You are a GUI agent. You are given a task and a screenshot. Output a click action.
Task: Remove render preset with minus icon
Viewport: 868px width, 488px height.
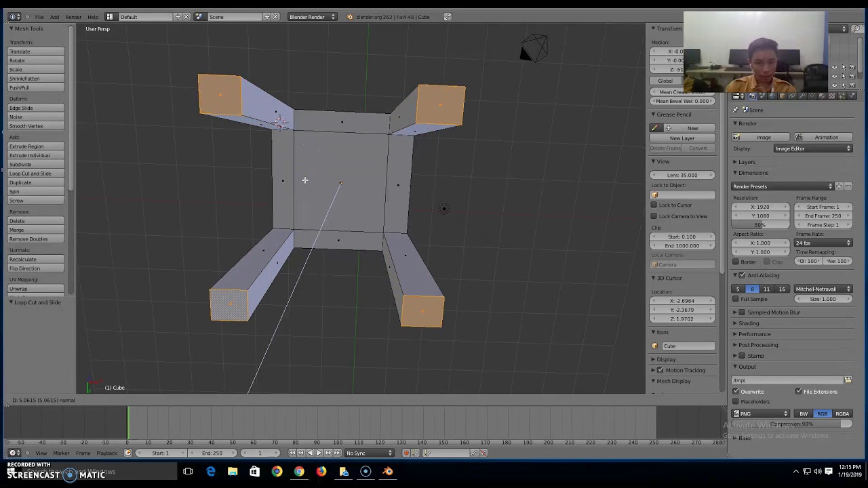pyautogui.click(x=848, y=186)
